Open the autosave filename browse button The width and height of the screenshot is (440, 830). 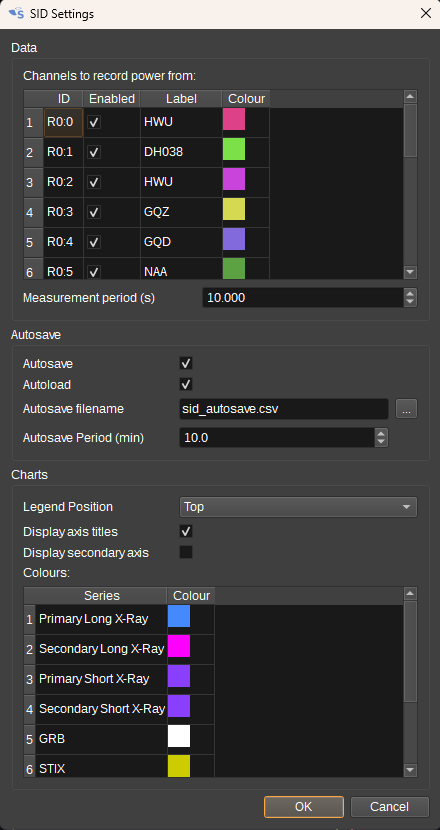pyautogui.click(x=406, y=409)
